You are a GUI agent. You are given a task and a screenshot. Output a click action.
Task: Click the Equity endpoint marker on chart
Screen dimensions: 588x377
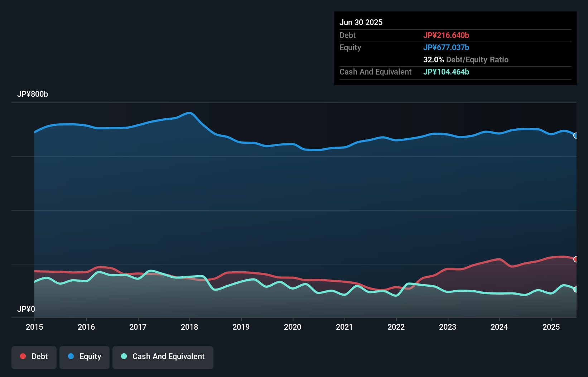pos(575,135)
